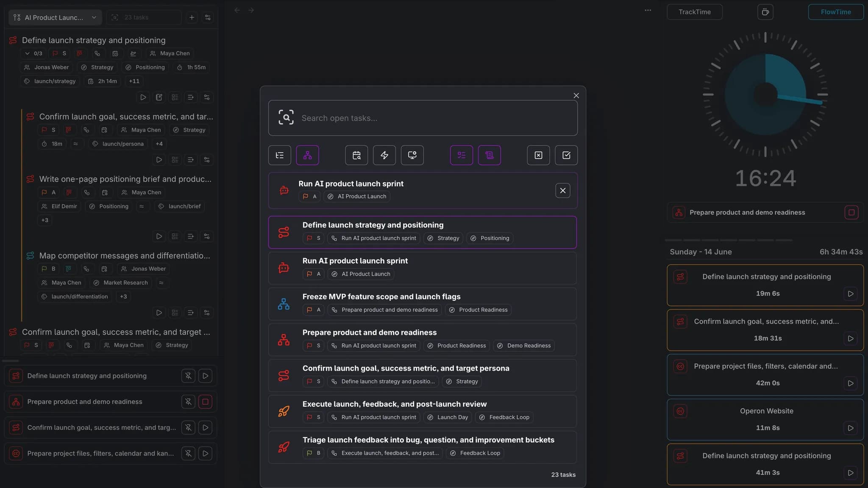The height and width of the screenshot is (488, 868).
Task: Stop the Prepare product and demo readiness timer
Action: pos(851,212)
